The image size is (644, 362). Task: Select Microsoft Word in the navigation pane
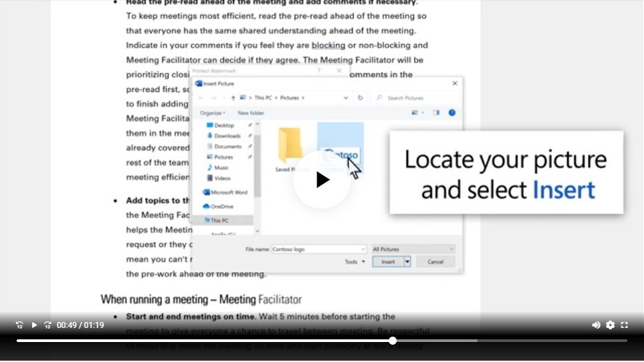[x=229, y=192]
